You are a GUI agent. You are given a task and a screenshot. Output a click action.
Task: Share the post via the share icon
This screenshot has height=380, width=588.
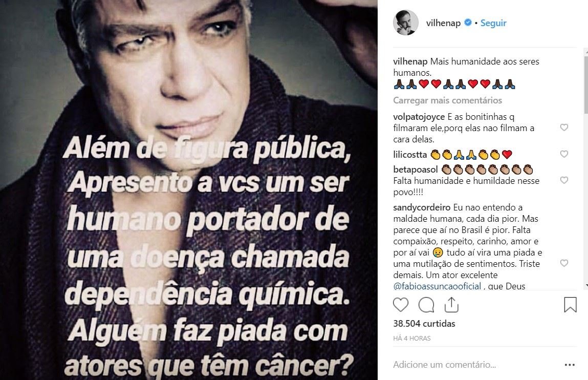pos(451,305)
